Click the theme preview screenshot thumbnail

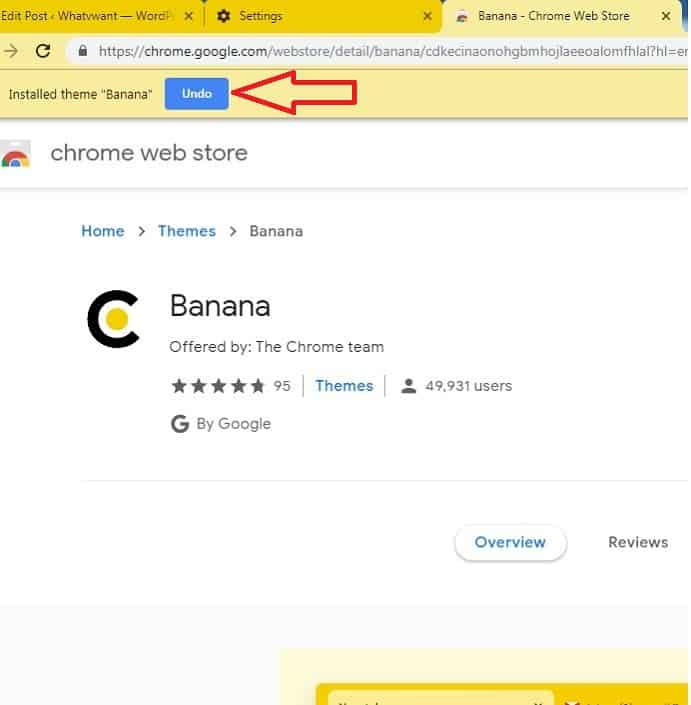click(486, 676)
